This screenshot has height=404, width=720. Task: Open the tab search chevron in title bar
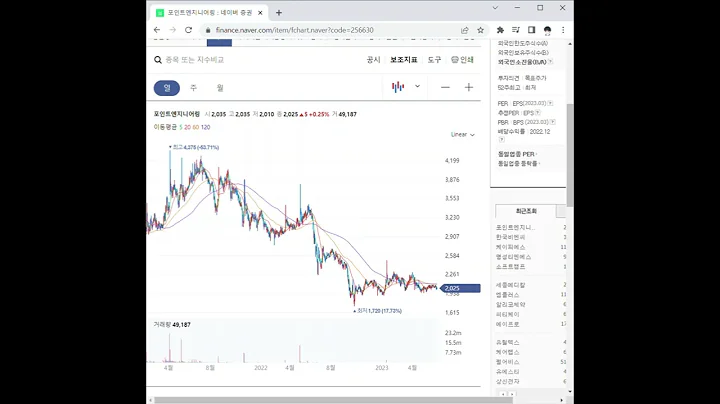click(x=495, y=8)
